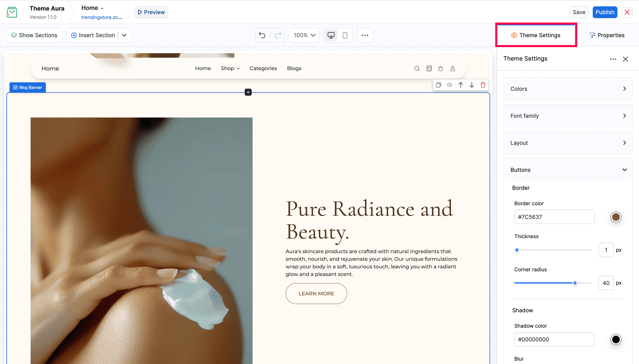The image size is (639, 364).
Task: Click the skincare banner image
Action: 142,240
